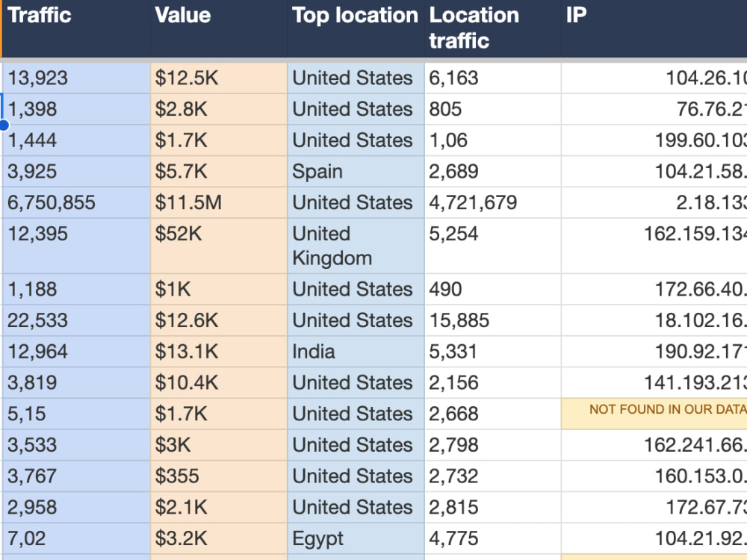
Task: Select the 13,923 traffic cell
Action: coord(76,78)
